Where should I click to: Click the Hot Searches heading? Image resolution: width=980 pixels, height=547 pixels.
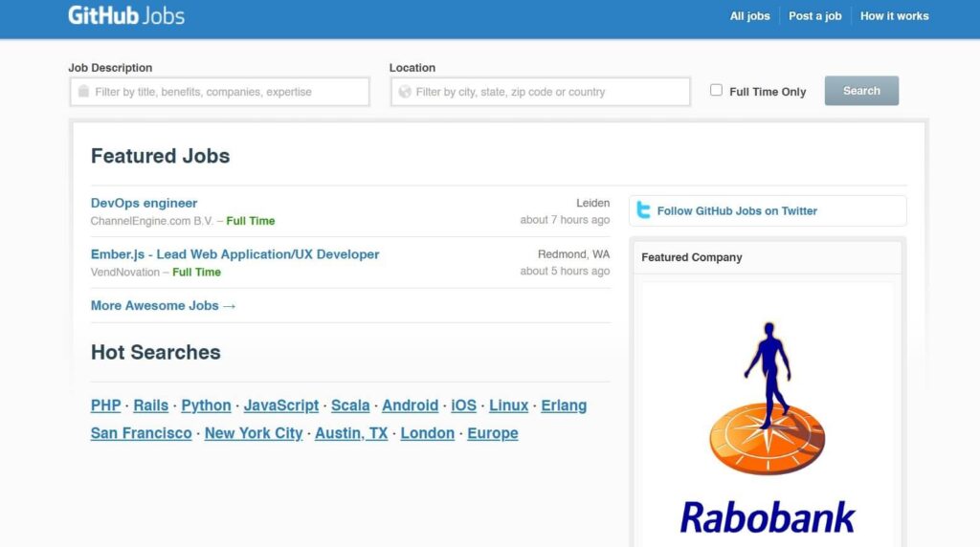click(156, 352)
